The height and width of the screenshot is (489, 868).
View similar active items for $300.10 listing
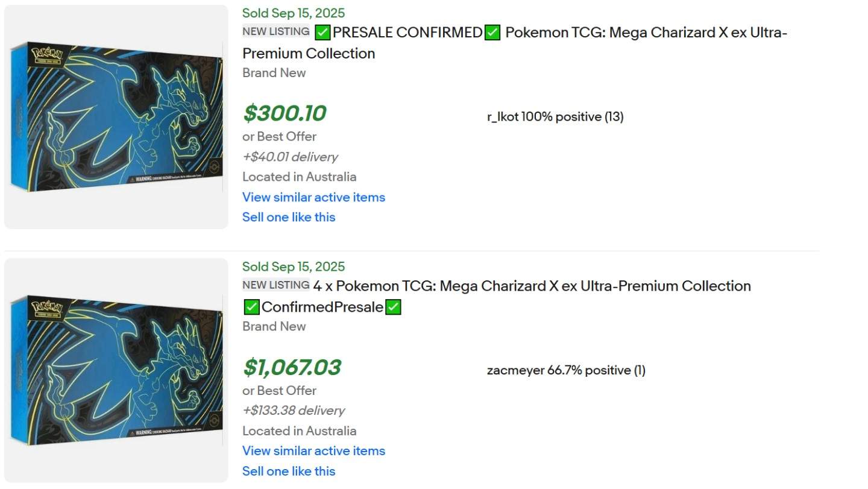(x=313, y=197)
